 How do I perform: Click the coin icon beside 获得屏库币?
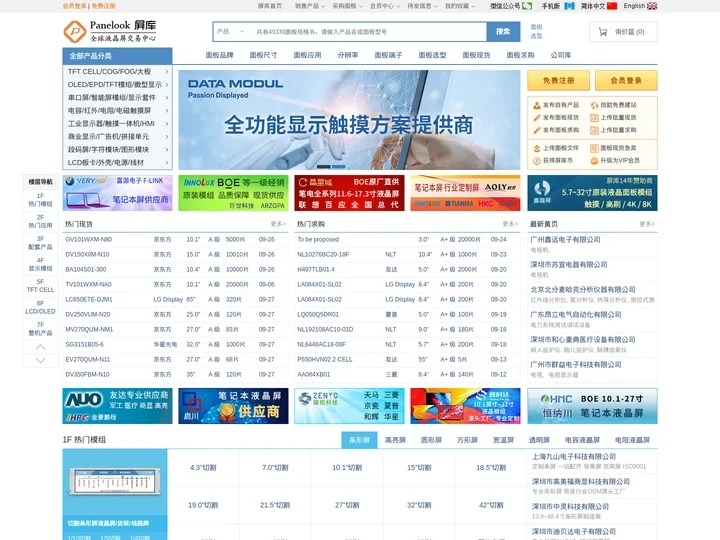tap(536, 161)
